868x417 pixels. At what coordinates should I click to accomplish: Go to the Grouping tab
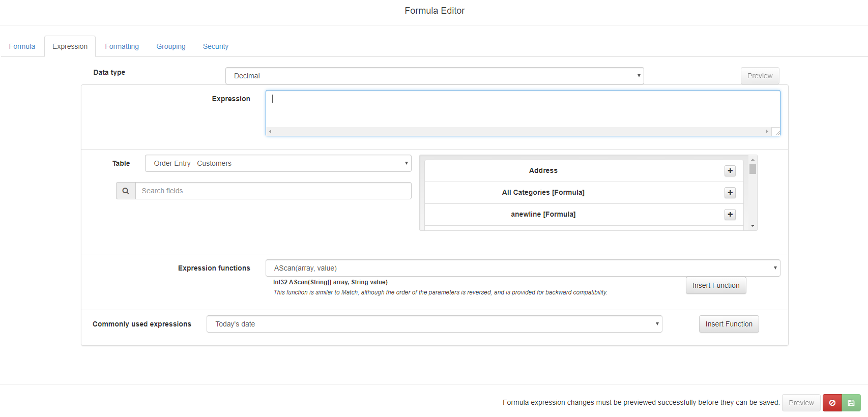[170, 46]
